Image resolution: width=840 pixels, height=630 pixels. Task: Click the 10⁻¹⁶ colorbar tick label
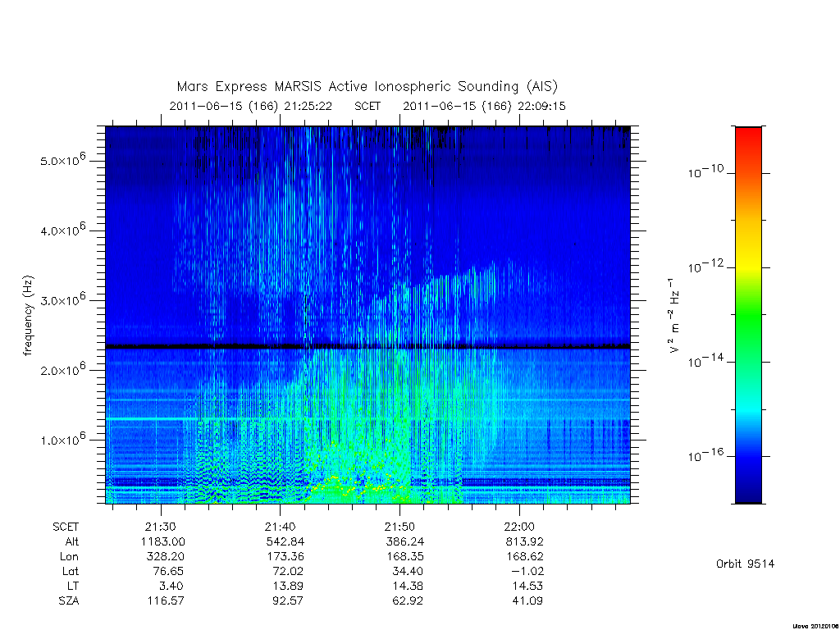[x=705, y=455]
